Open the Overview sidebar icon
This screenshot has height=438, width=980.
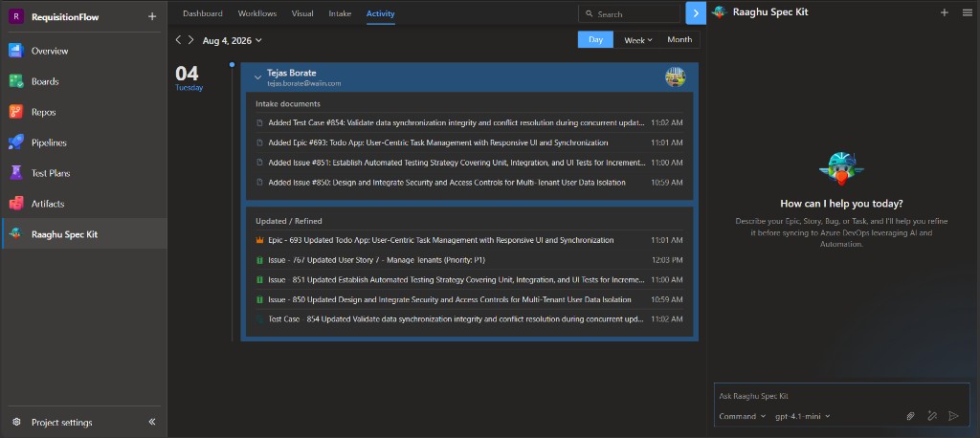15,51
